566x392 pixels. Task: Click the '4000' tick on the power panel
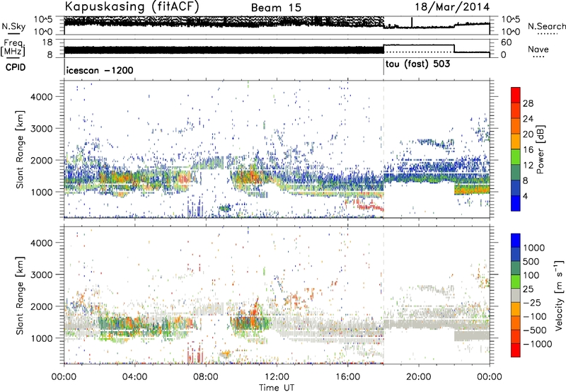(x=41, y=97)
